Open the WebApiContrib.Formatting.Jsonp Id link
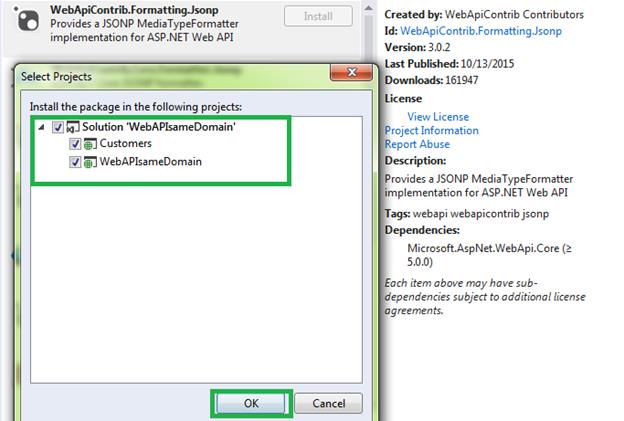The image size is (624, 421). click(x=481, y=31)
